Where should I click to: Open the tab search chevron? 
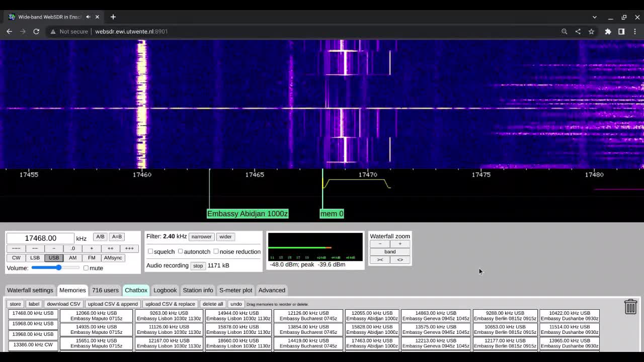point(594,17)
